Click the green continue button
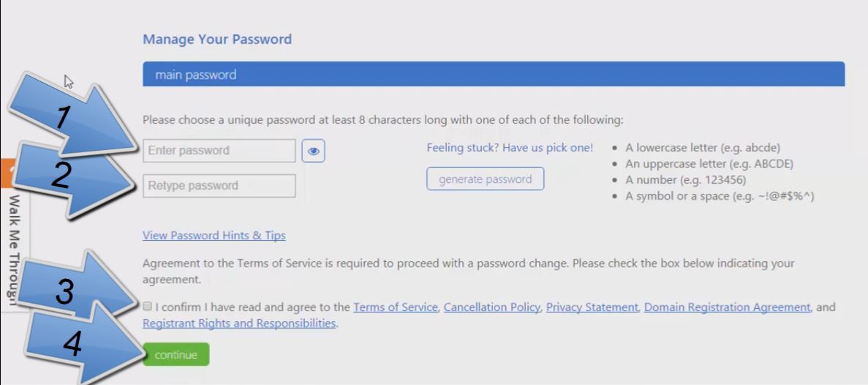This screenshot has width=868, height=385. pyautogui.click(x=176, y=354)
